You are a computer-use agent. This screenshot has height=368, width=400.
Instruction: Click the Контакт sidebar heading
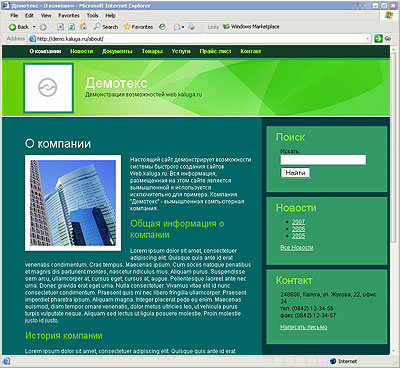[294, 280]
